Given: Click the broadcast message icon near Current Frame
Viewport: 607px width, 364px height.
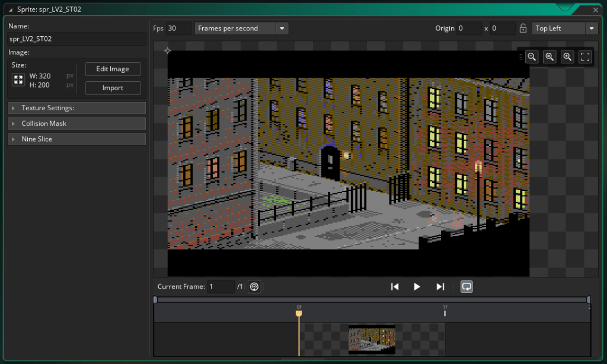Looking at the screenshot, I should click(254, 286).
